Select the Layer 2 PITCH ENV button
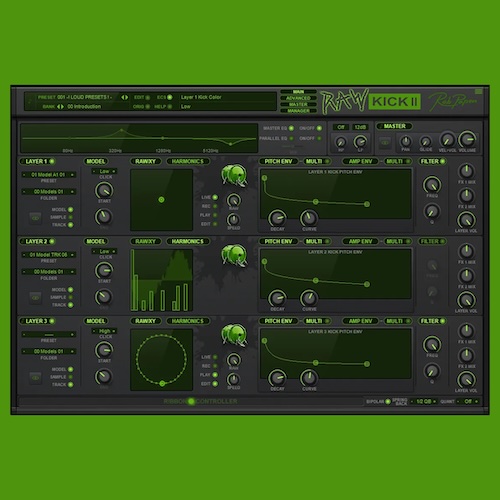The width and height of the screenshot is (500, 500). pos(278,241)
